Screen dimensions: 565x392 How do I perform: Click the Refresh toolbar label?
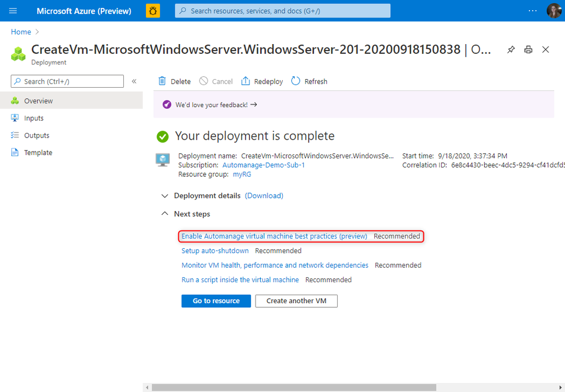pyautogui.click(x=316, y=81)
